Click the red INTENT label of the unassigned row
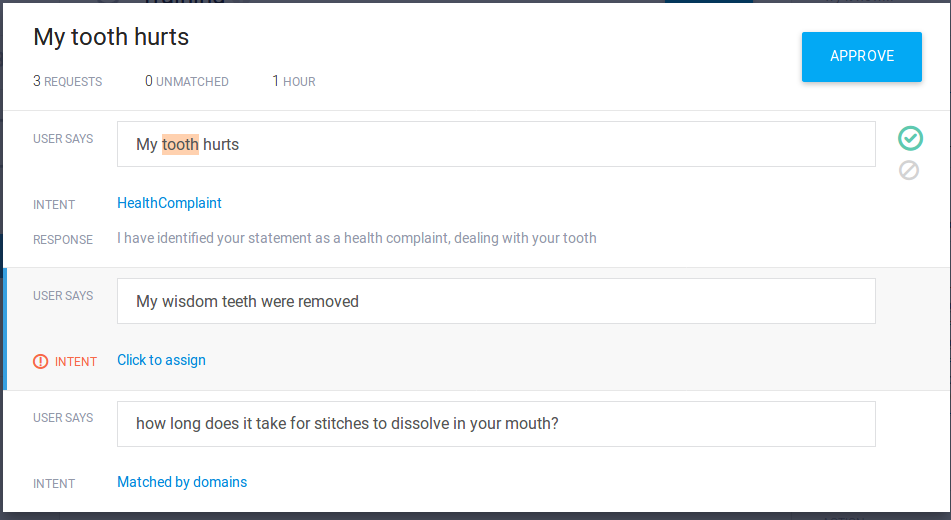The height and width of the screenshot is (520, 951). pos(76,362)
